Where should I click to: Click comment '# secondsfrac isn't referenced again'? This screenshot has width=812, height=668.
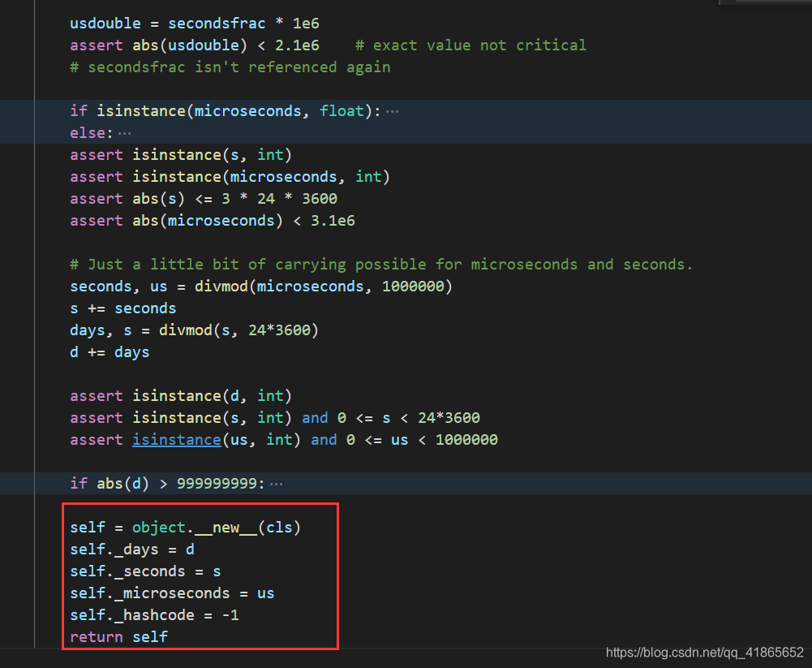click(x=230, y=67)
